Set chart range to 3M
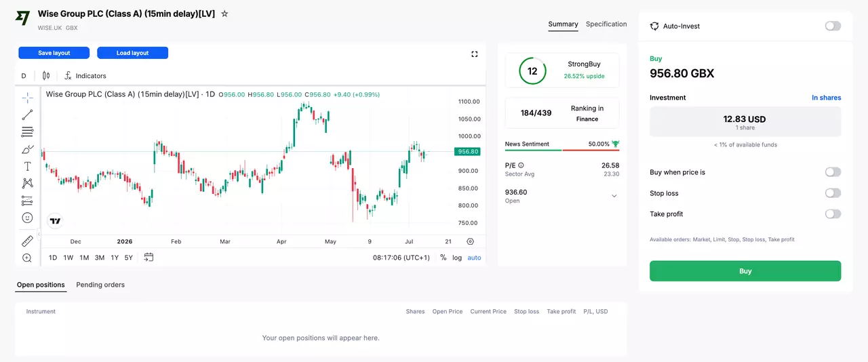Viewport: 868px width, 362px height. tap(100, 258)
